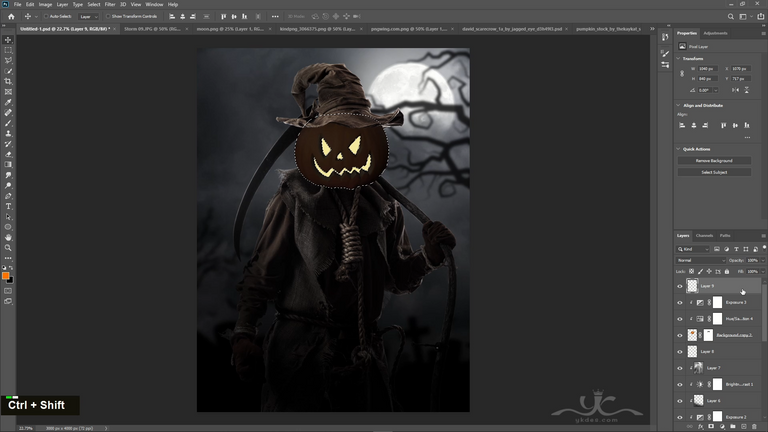Show more document tabs arrow

[x=652, y=29]
